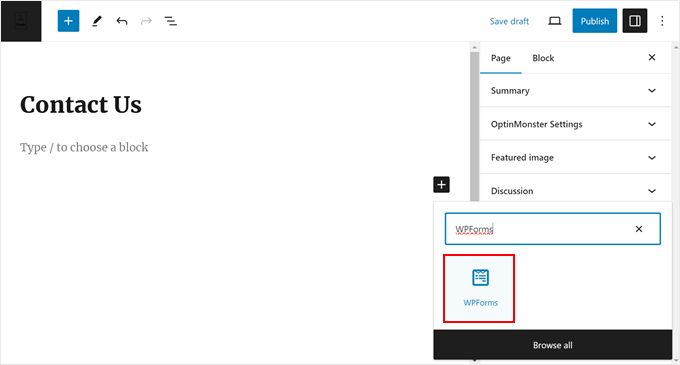680x365 pixels.
Task: Clear the WPForms search field
Action: pos(639,229)
